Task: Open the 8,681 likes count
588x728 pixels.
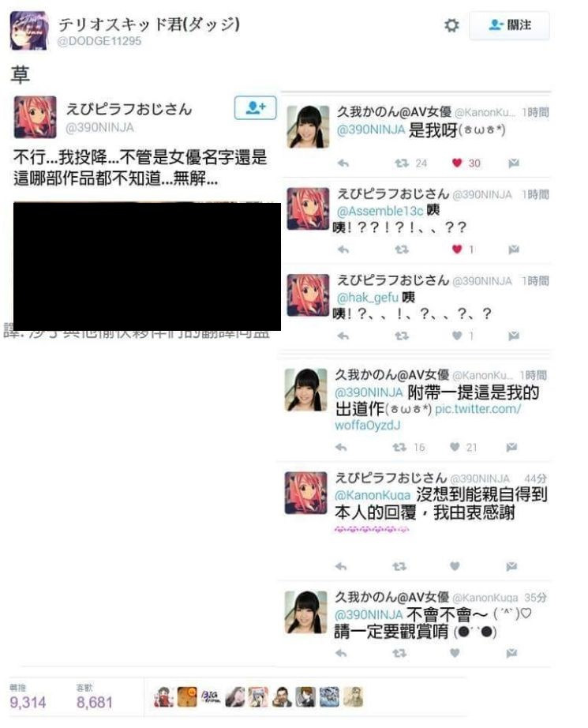Action: click(x=95, y=702)
